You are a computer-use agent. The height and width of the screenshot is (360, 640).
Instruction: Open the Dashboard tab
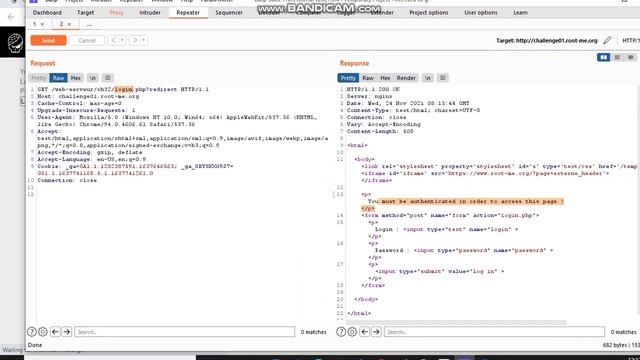(x=47, y=13)
